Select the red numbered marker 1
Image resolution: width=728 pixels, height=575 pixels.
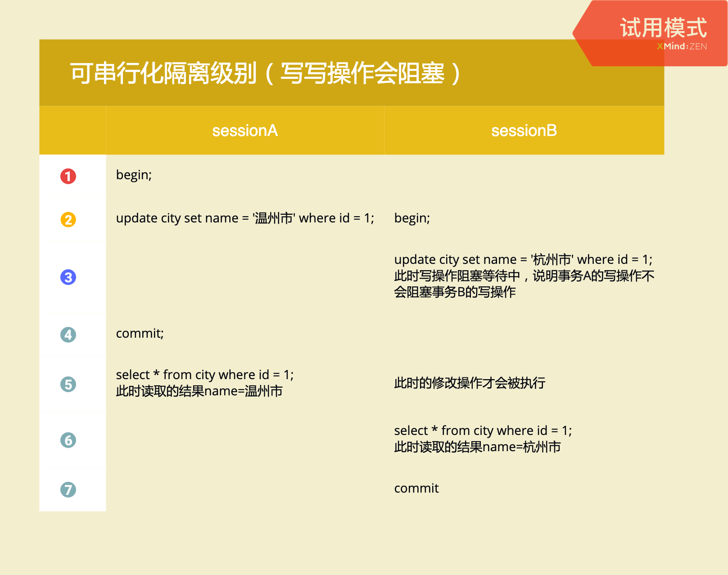(67, 177)
